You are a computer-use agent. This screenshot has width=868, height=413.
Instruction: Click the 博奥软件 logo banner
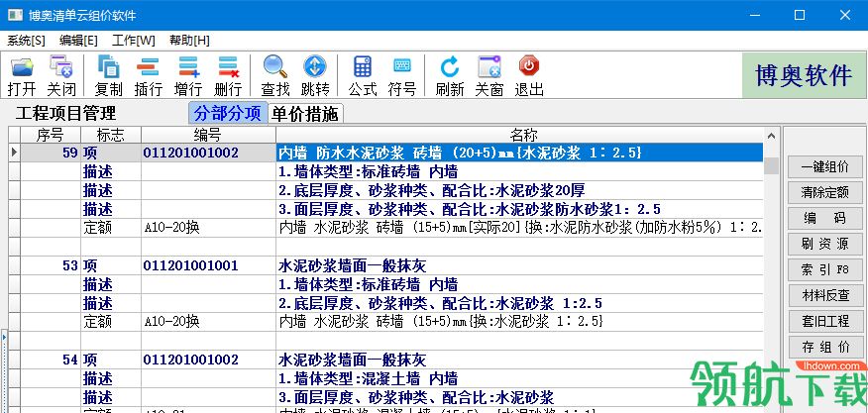pyautogui.click(x=804, y=76)
